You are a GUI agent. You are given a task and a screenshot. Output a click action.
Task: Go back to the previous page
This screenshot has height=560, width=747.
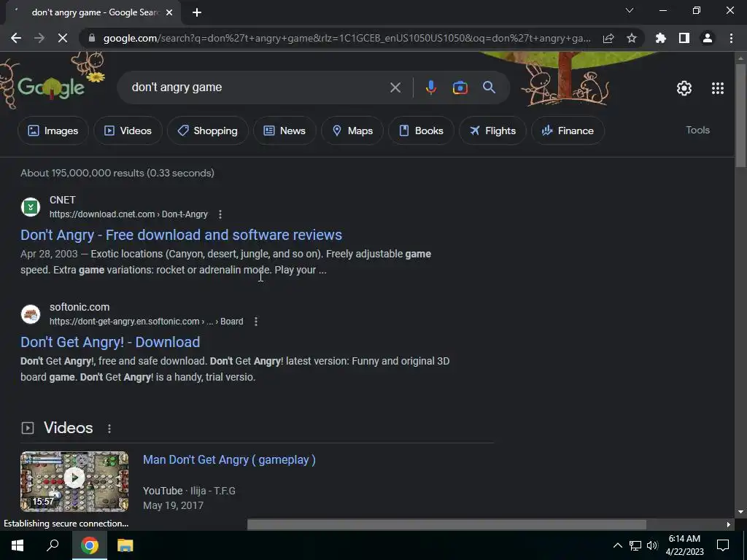[16, 38]
